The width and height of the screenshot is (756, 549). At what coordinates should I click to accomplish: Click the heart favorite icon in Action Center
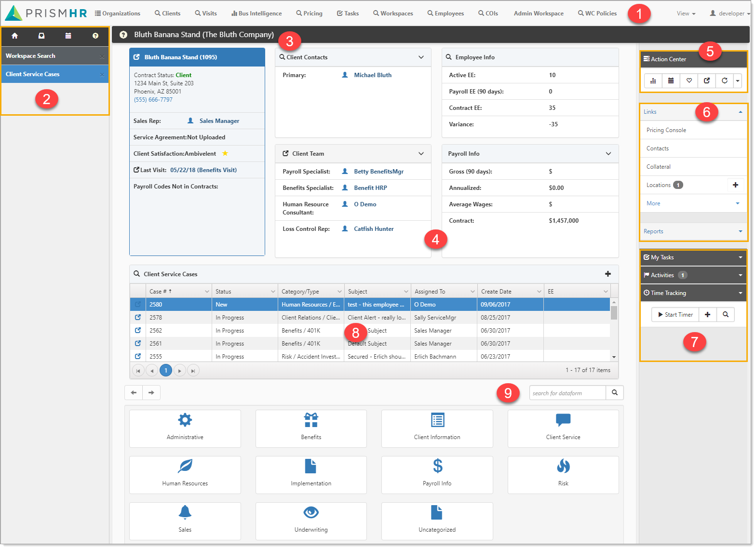tap(689, 80)
